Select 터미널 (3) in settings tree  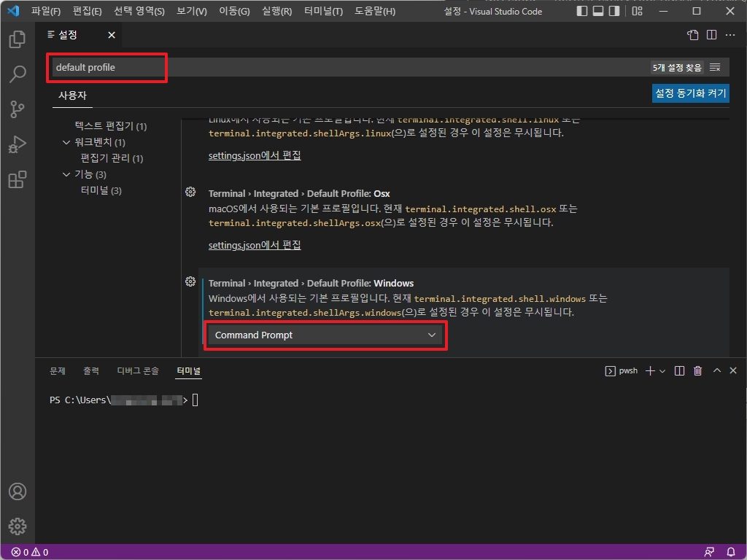coord(101,190)
